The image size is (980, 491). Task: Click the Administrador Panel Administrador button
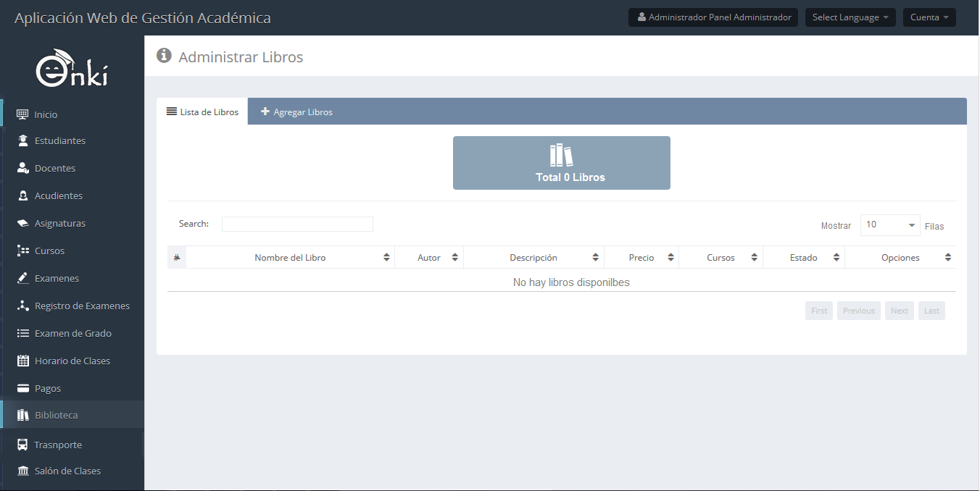(713, 17)
